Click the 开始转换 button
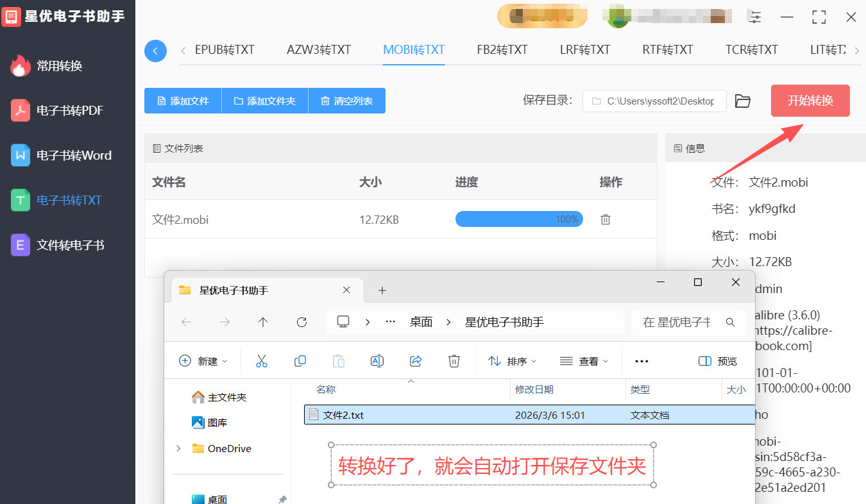This screenshot has width=866, height=504. point(810,101)
